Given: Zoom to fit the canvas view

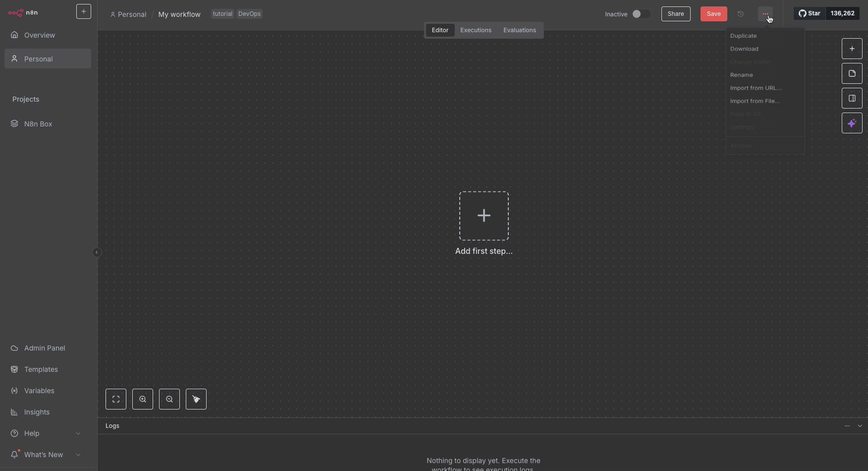Looking at the screenshot, I should [x=116, y=399].
